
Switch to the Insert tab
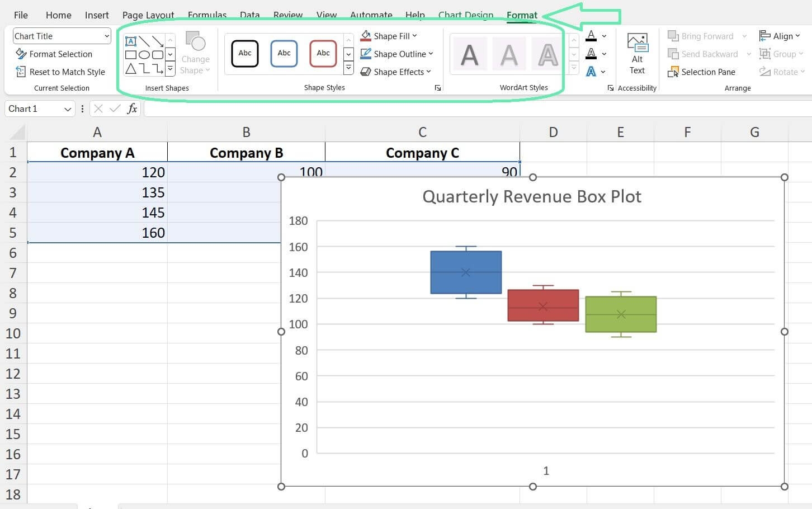97,15
